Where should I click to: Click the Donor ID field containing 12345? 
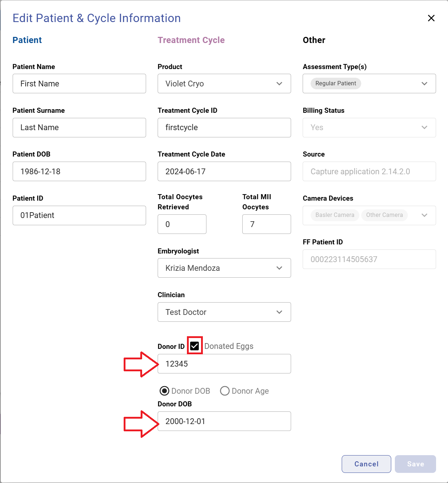click(224, 364)
